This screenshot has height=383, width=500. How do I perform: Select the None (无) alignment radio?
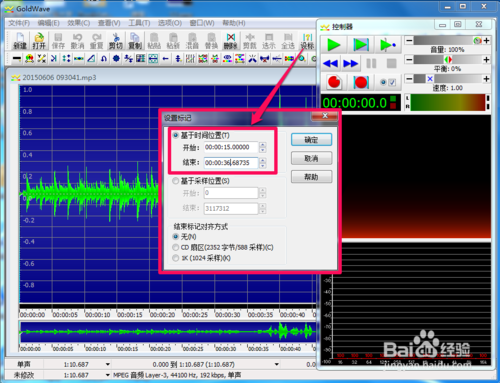(176, 237)
